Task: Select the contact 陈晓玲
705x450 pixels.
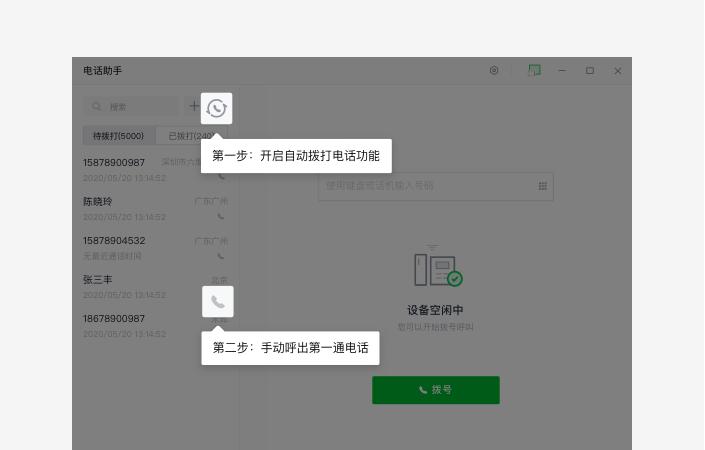Action: coord(155,209)
